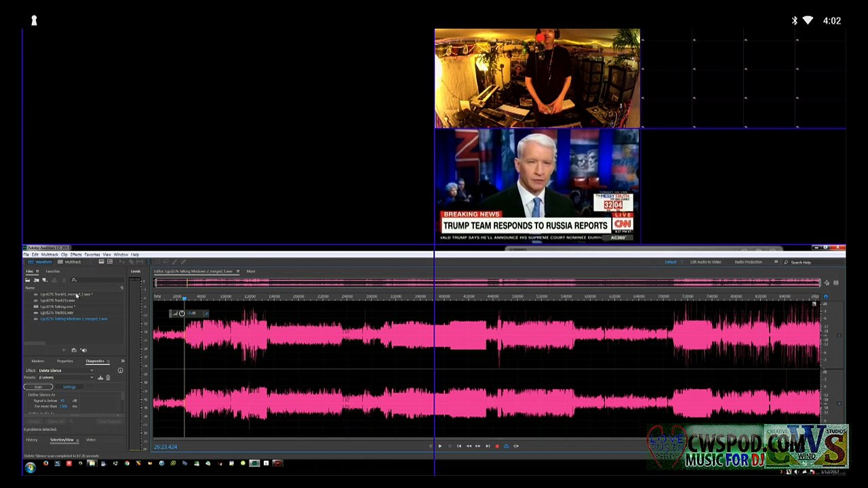This screenshot has height=488, width=868.
Task: Click the timecode display 26:23.424
Action: tap(165, 447)
